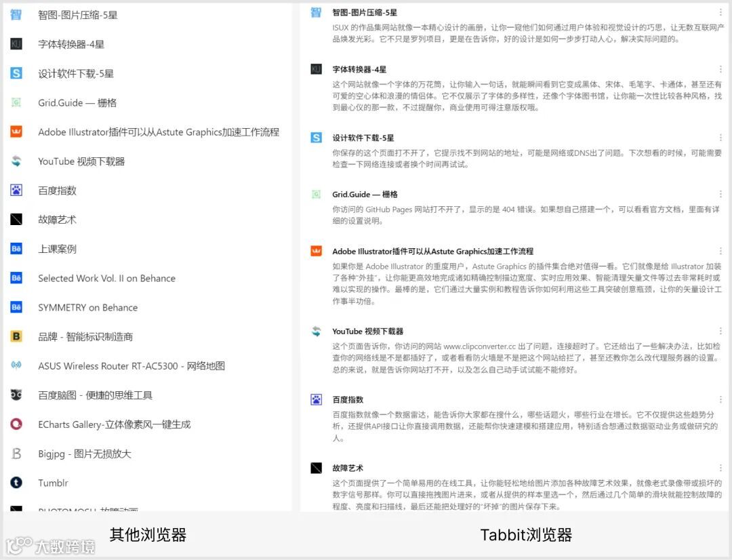Open the bold 字体转换器-4星 title in Tabbit

359,69
